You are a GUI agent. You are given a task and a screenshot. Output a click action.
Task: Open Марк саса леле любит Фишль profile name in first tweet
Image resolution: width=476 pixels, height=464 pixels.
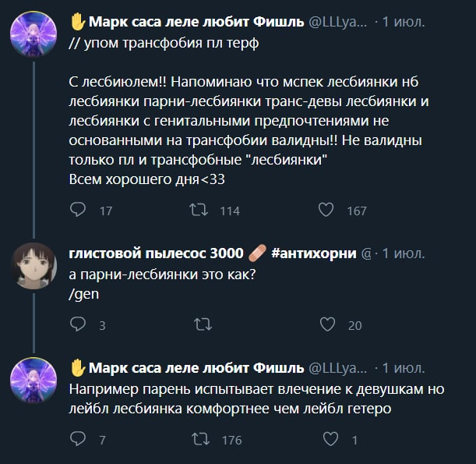coord(198,21)
